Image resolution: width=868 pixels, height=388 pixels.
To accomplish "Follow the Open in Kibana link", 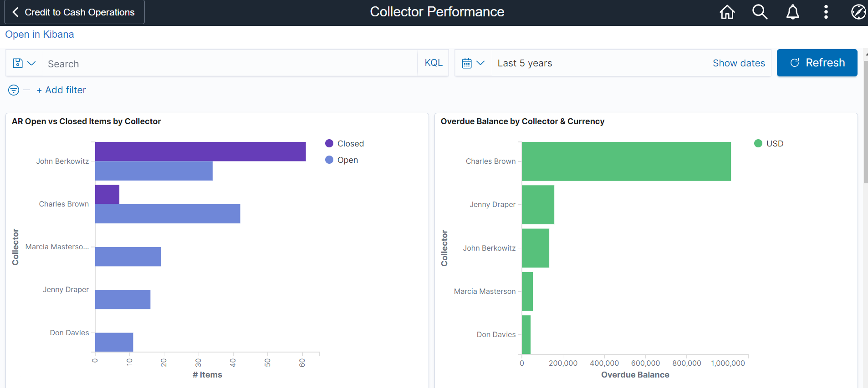I will coord(40,35).
